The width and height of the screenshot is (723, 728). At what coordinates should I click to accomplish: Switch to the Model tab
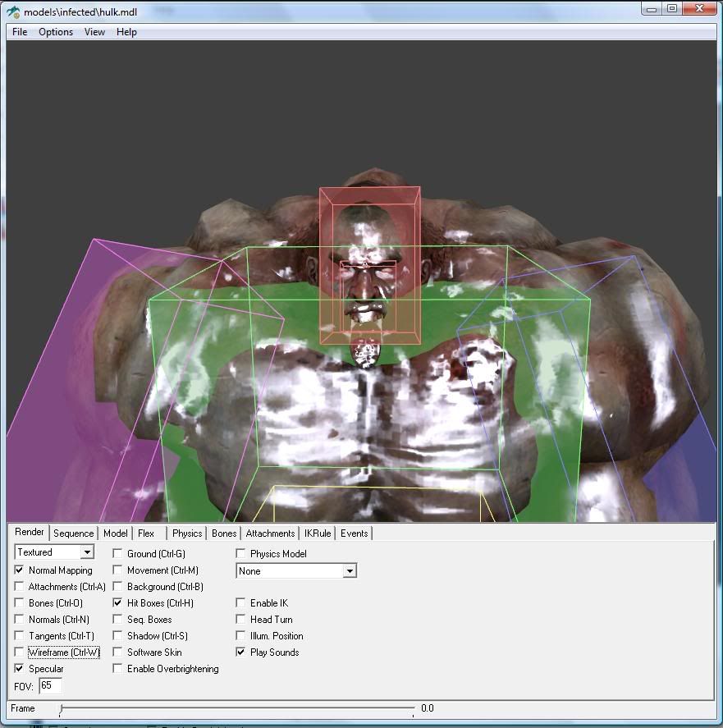pyautogui.click(x=115, y=533)
